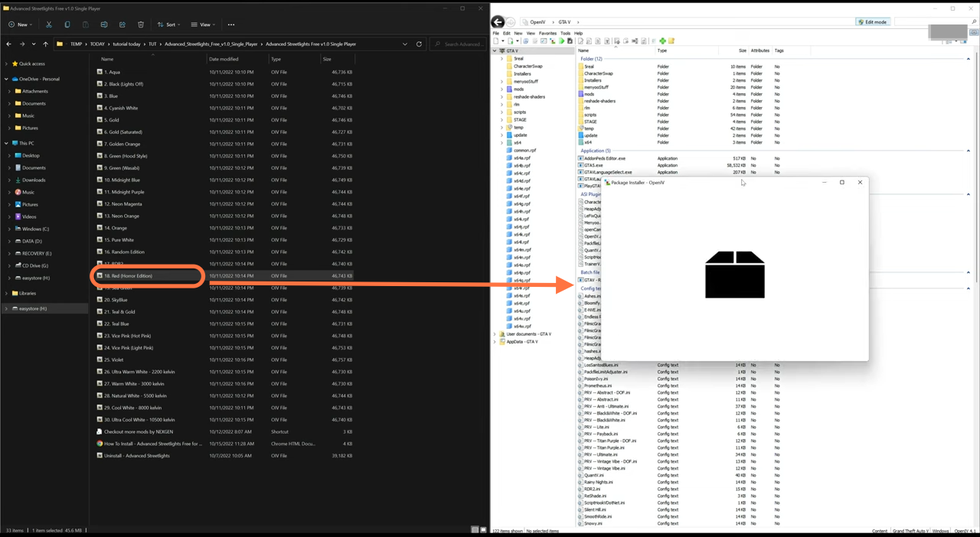
Task: Click the green plus icon in OpenIV toolbar
Action: point(662,41)
